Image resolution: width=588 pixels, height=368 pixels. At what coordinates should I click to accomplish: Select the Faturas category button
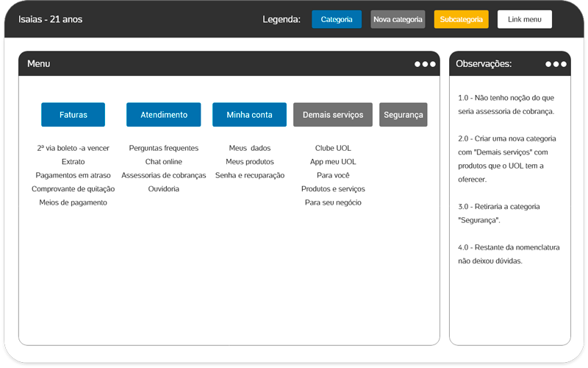[x=73, y=115]
